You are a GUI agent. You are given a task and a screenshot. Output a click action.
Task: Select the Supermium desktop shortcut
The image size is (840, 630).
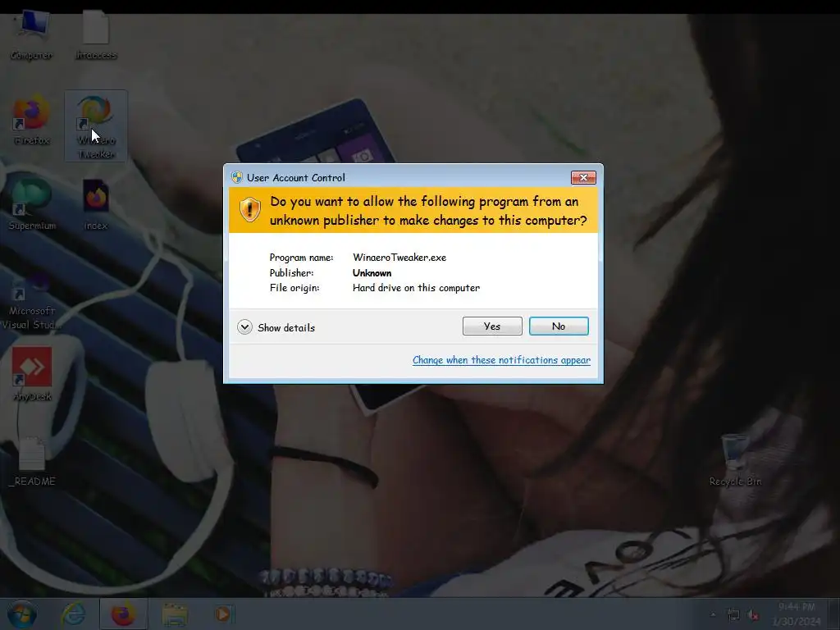32,203
